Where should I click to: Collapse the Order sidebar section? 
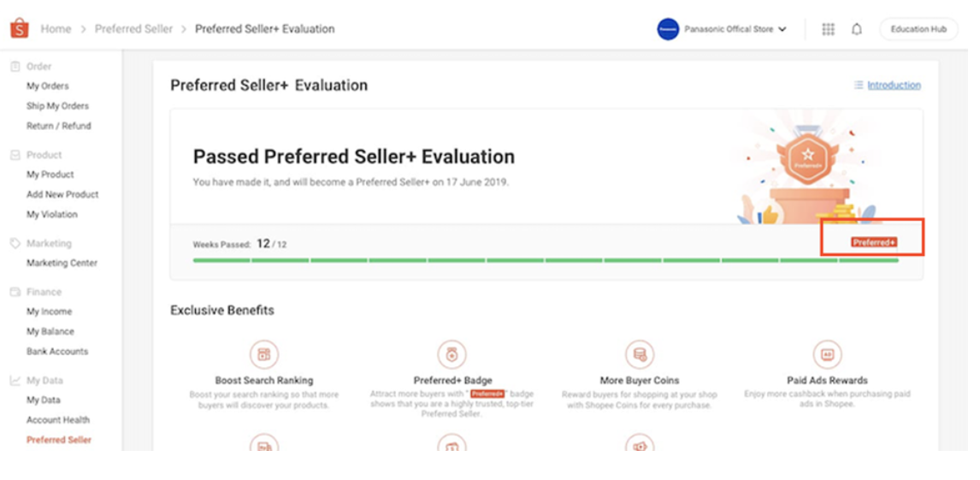(38, 66)
